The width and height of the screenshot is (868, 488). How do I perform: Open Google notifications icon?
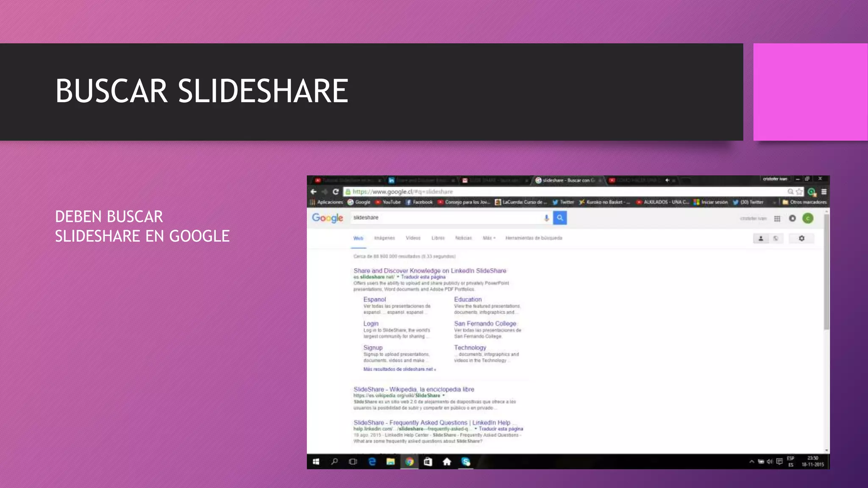pos(792,218)
